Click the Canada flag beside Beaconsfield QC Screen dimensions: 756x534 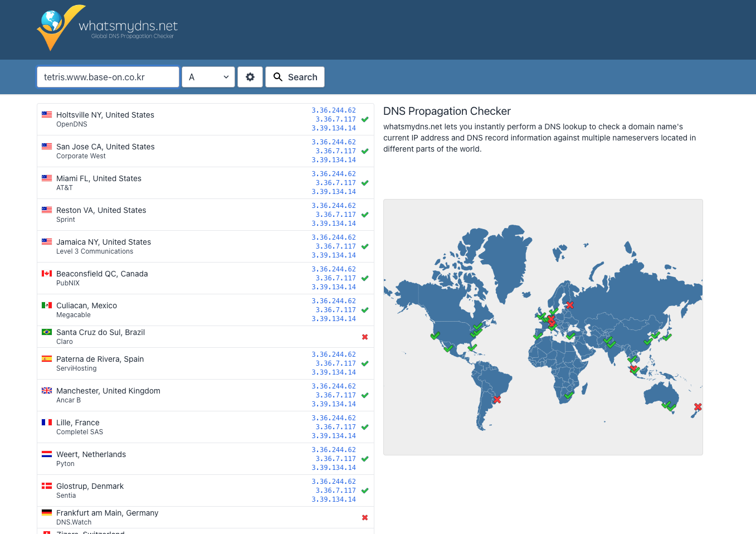click(x=47, y=273)
